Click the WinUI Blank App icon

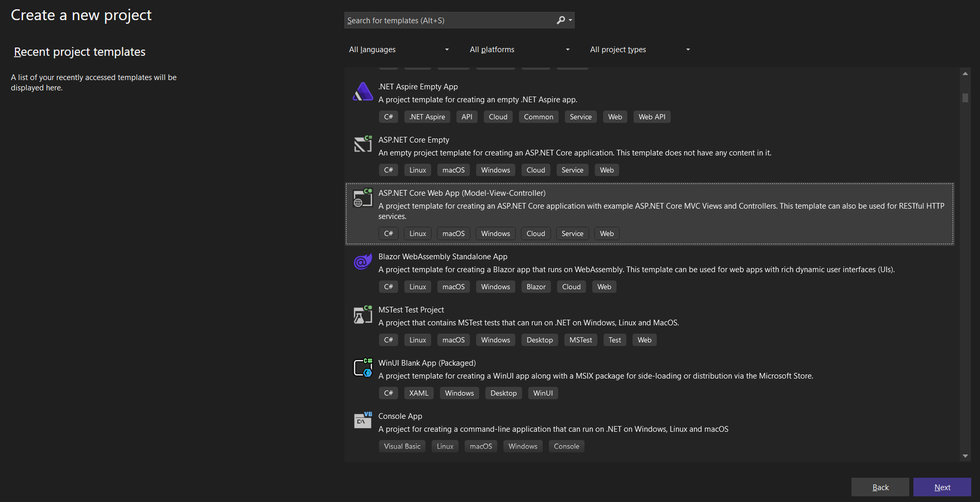363,368
